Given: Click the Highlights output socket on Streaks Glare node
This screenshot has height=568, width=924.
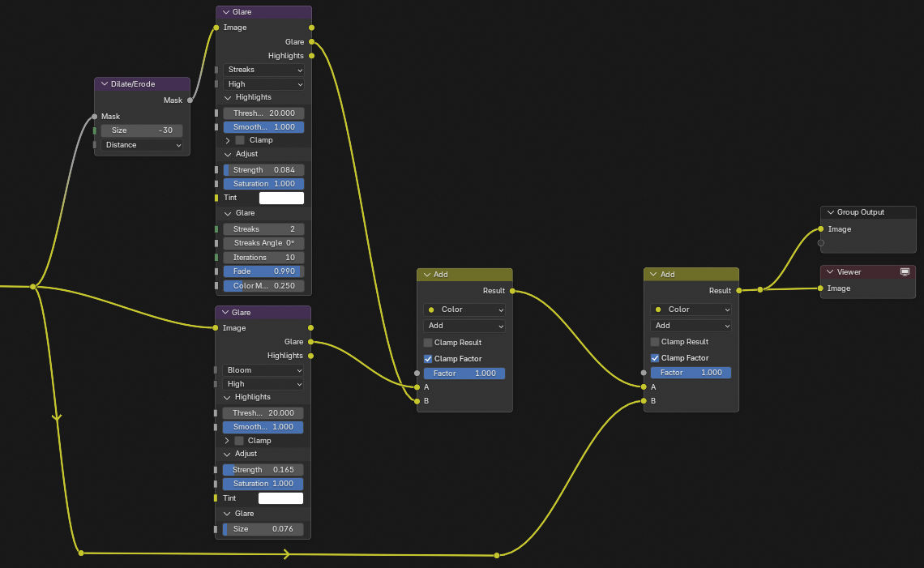Looking at the screenshot, I should coord(312,56).
